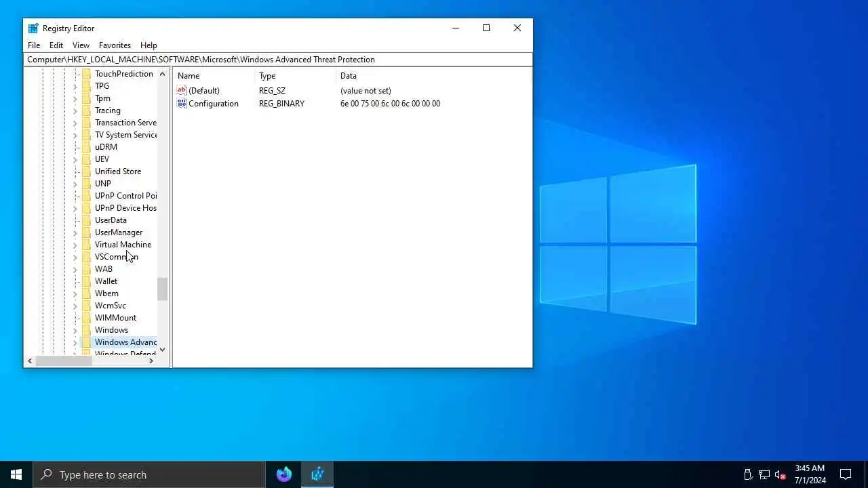Select the VSCommon key
Screen dimensions: 868x488
point(116,257)
